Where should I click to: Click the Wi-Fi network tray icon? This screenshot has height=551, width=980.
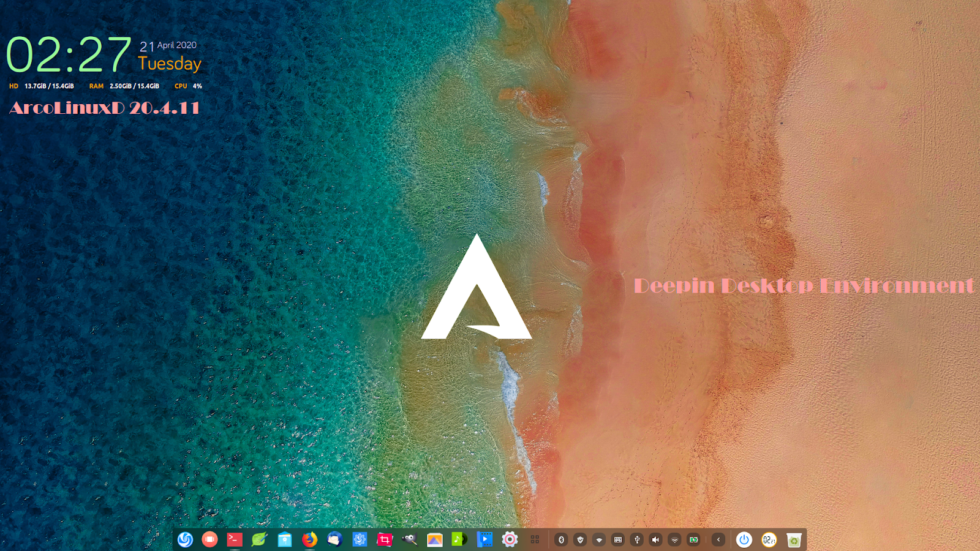click(x=674, y=539)
